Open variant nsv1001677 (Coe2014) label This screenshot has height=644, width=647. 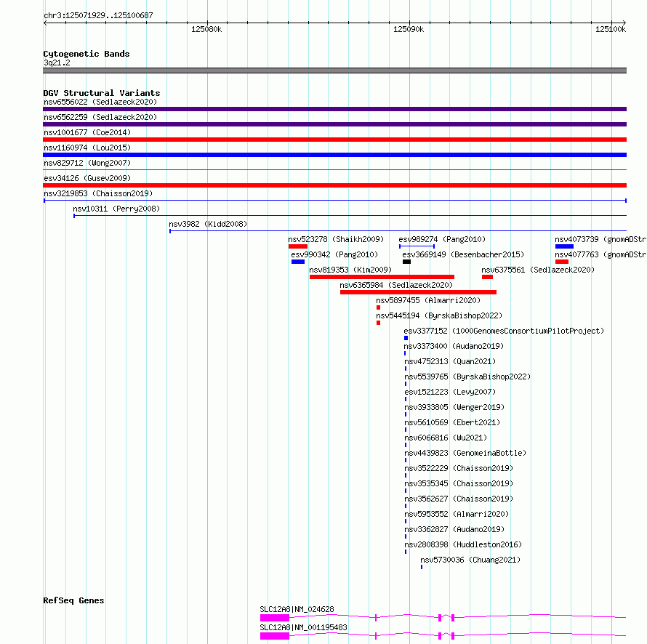87,132
